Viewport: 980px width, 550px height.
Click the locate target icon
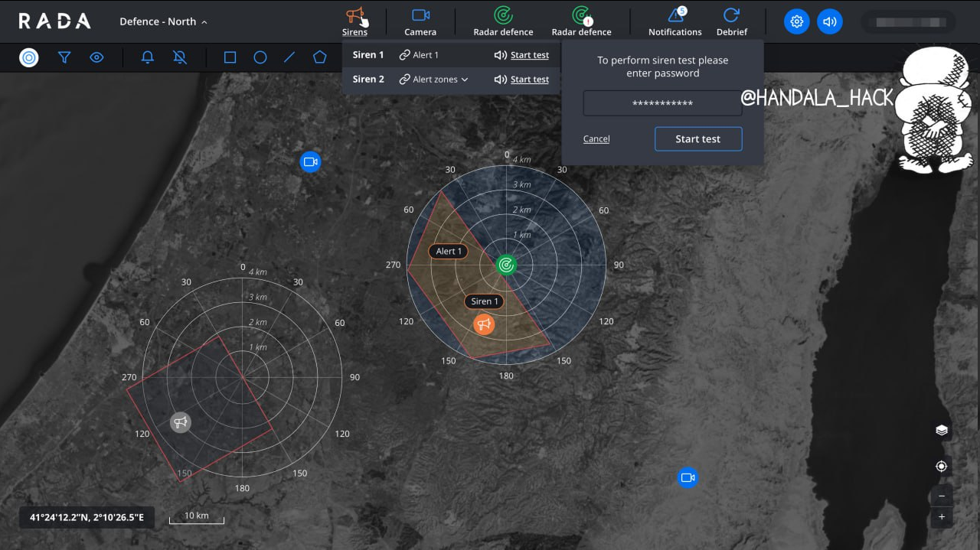click(x=942, y=467)
